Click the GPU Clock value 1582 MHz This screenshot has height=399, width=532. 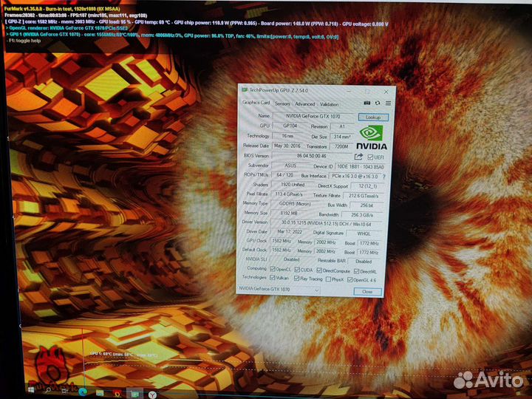tap(282, 241)
